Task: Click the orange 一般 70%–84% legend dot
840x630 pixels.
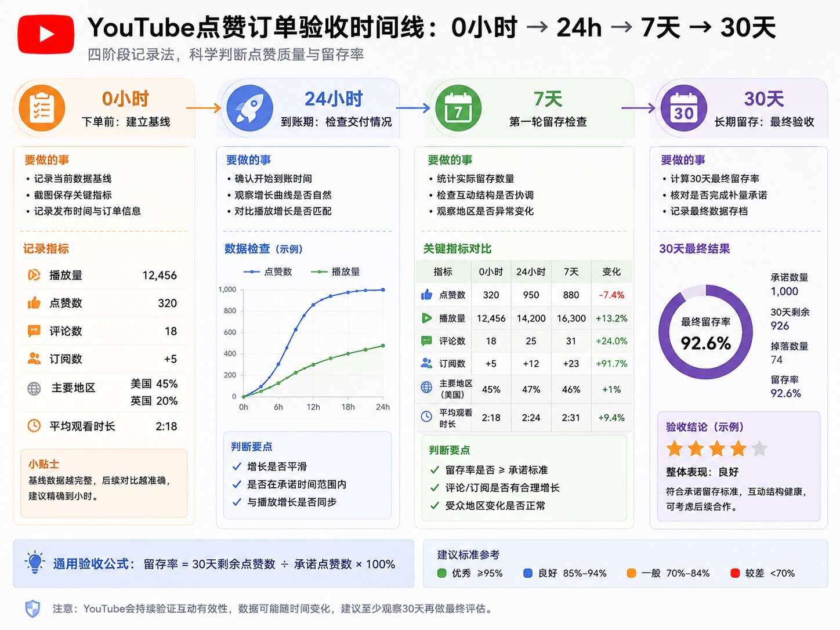Action: [x=632, y=573]
